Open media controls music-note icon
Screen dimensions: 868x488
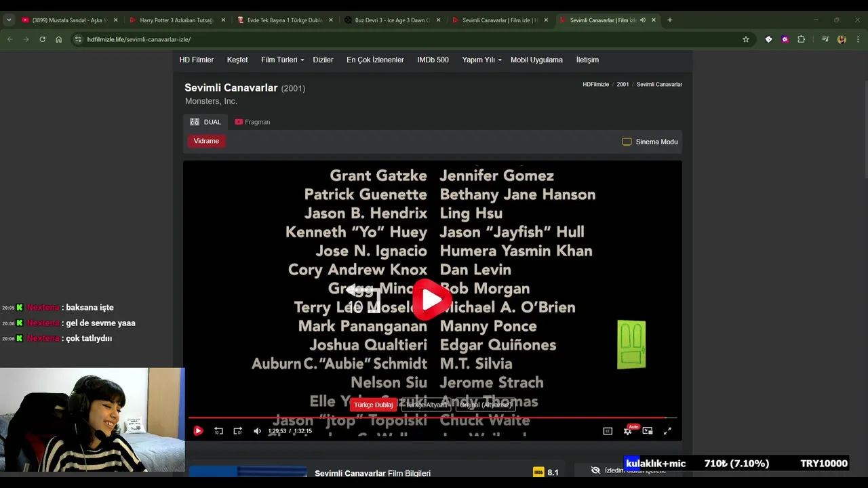825,39
